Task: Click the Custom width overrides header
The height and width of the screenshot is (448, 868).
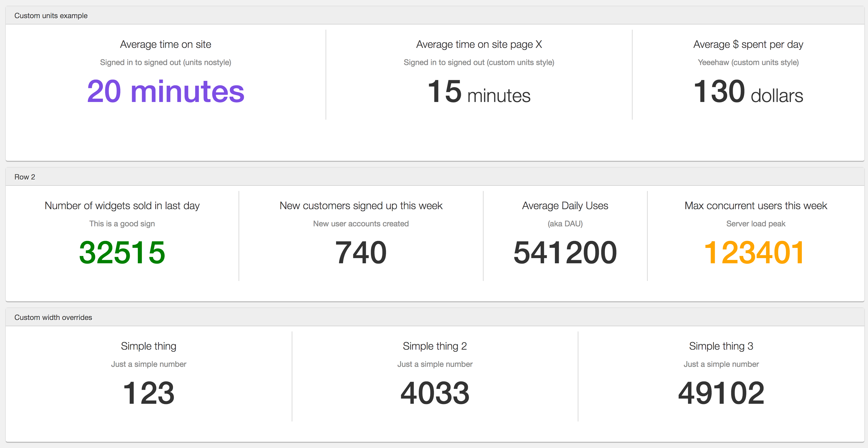Action: [435, 317]
